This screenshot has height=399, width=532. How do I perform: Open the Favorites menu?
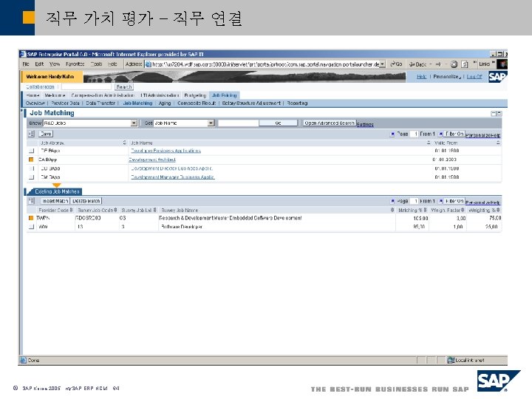click(x=75, y=64)
